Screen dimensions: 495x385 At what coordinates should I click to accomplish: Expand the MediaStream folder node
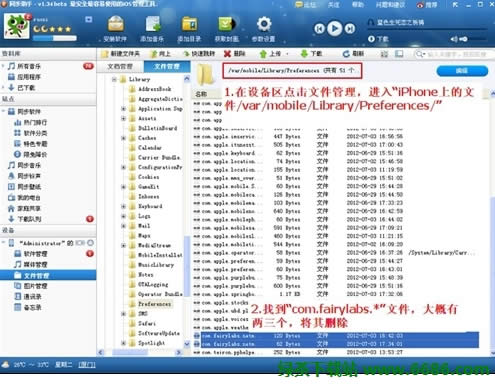(x=124, y=246)
